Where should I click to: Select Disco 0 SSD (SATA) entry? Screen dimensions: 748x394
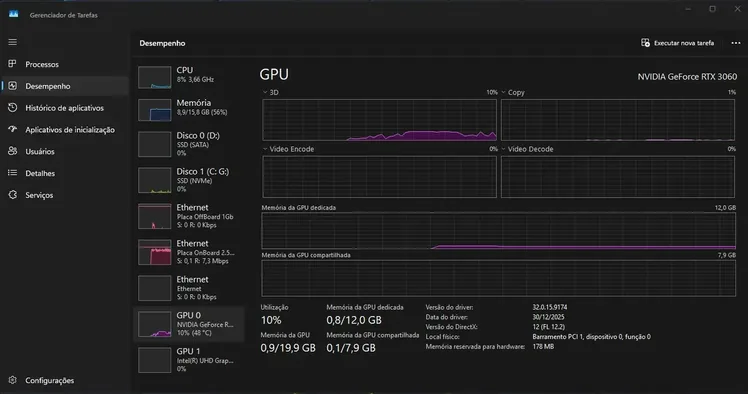pyautogui.click(x=189, y=144)
